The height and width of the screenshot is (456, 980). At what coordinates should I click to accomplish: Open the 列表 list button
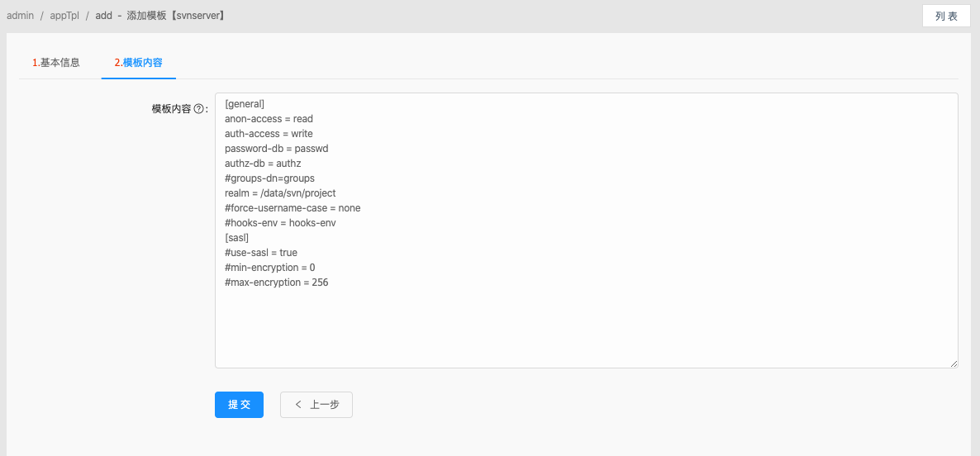tap(946, 17)
